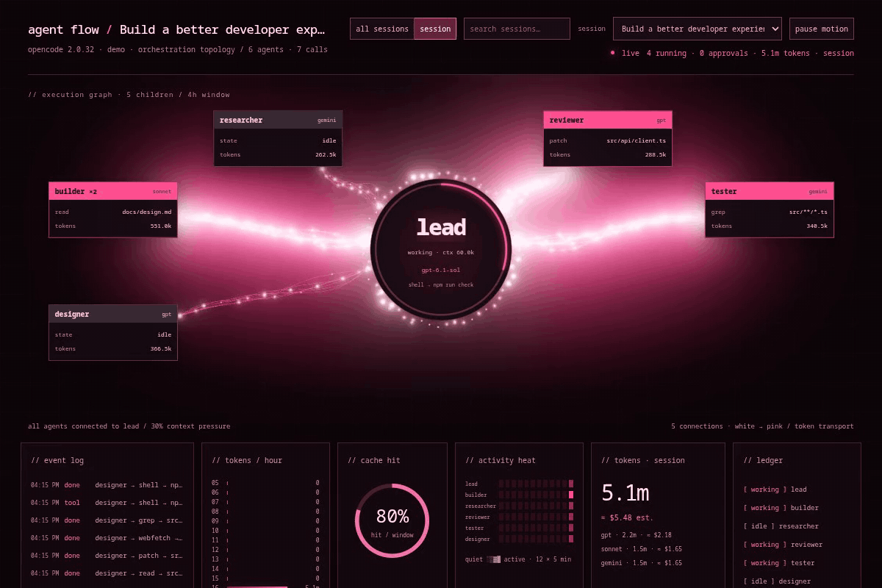Open the researcher agent node card

[278, 137]
